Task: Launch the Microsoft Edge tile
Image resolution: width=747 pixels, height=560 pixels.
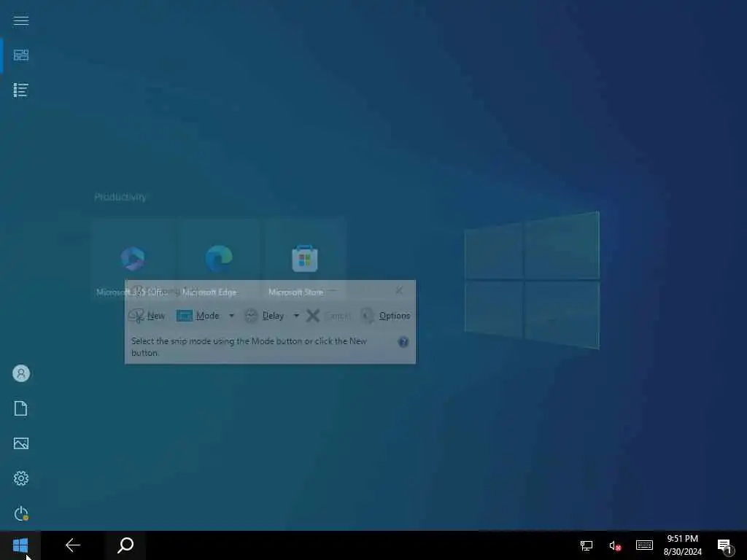Action: [219, 260]
